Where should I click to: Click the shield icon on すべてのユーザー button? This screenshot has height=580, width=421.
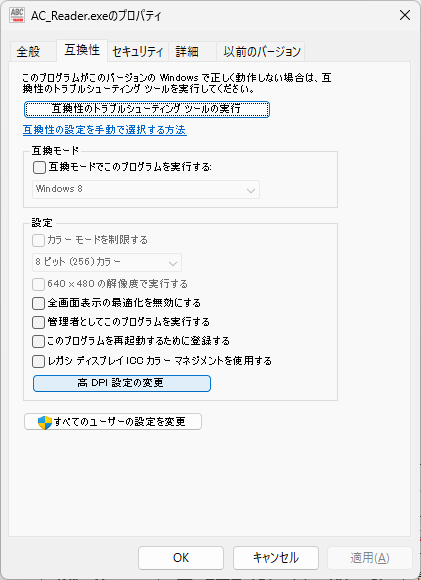45,422
